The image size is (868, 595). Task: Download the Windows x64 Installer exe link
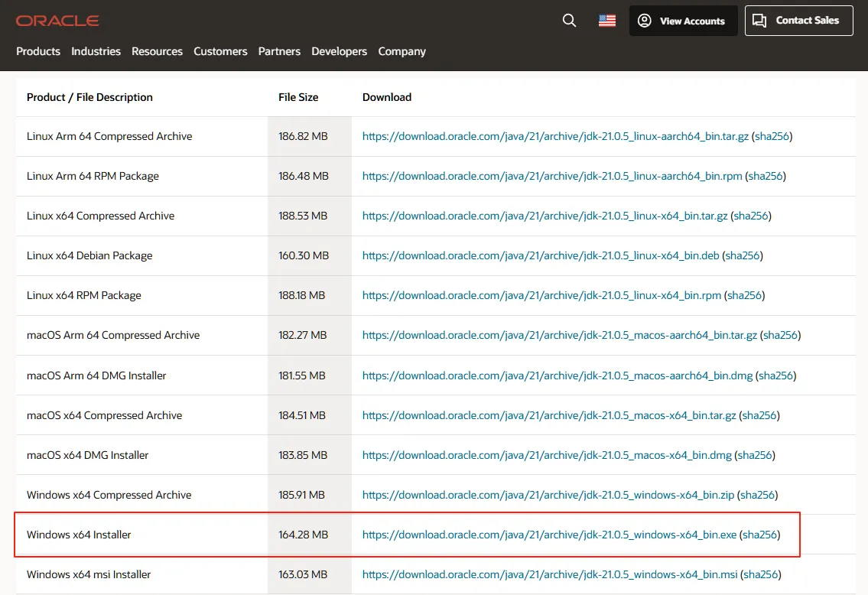click(549, 535)
